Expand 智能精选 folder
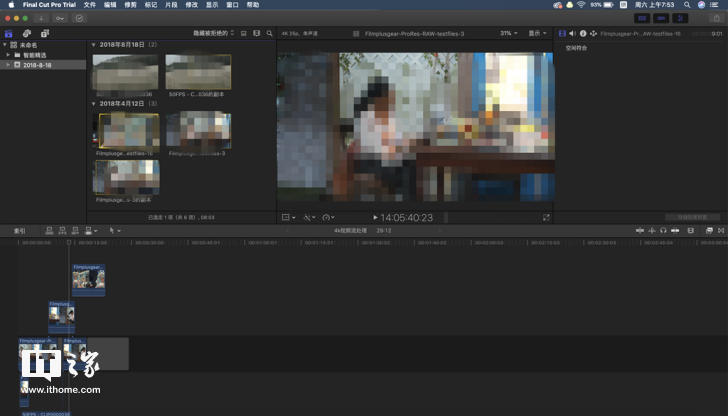This screenshot has height=416, width=728. coord(8,55)
